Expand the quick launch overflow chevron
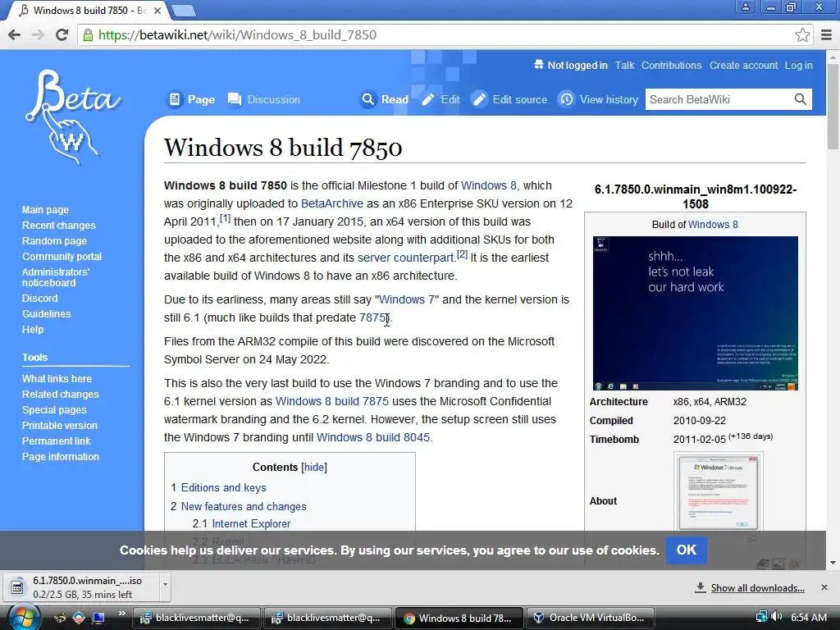The height and width of the screenshot is (630, 840). [x=122, y=613]
